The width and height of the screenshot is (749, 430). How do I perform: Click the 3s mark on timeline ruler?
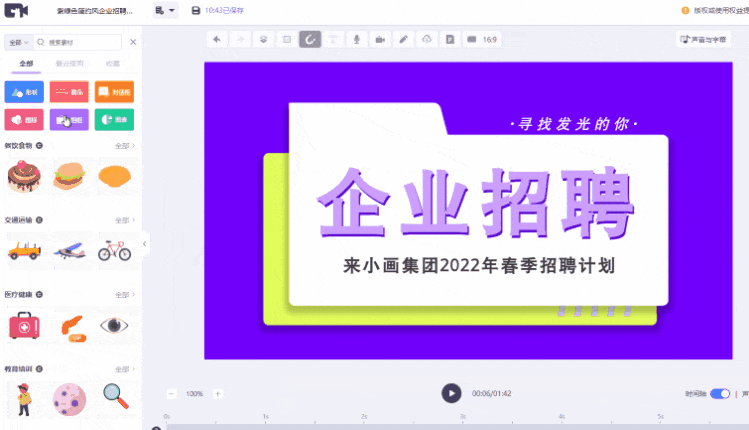coord(463,417)
